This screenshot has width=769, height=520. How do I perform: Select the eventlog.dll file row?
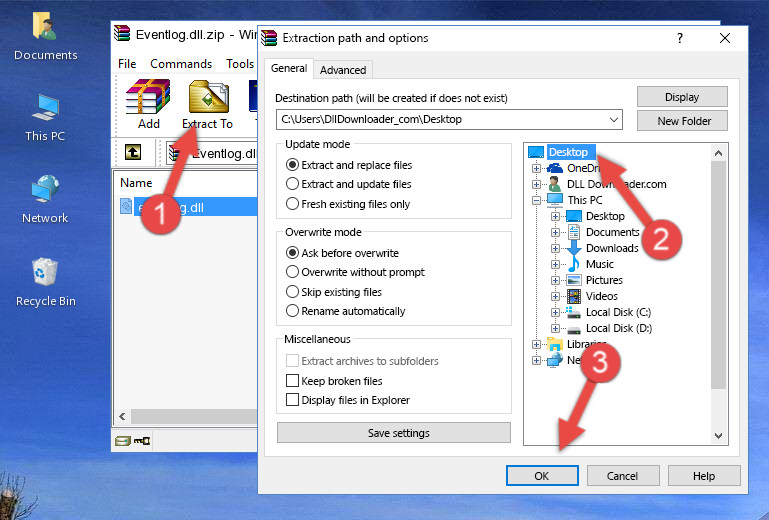[188, 207]
